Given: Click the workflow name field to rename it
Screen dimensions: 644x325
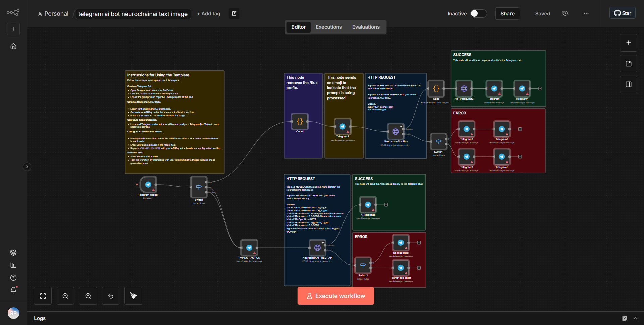Looking at the screenshot, I should click(x=133, y=14).
